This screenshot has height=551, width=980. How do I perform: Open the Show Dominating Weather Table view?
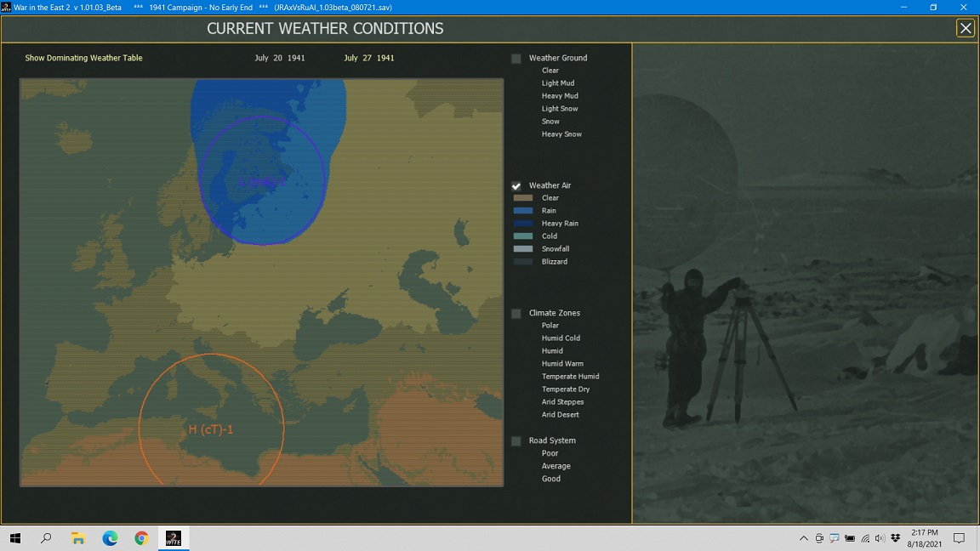(83, 58)
